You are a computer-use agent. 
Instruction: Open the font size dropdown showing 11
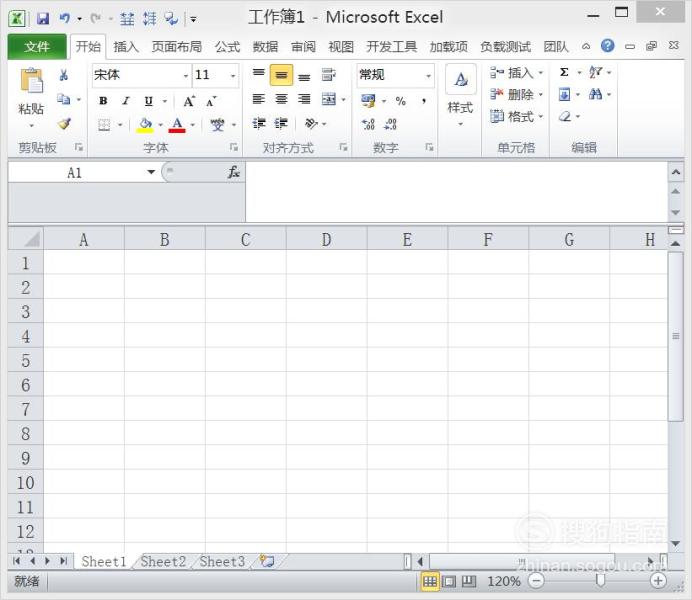click(x=233, y=75)
